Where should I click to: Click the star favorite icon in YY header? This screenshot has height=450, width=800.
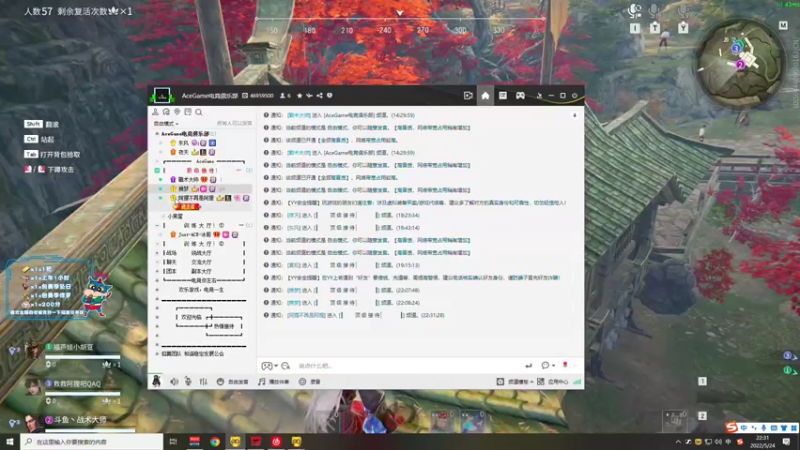pyautogui.click(x=299, y=95)
